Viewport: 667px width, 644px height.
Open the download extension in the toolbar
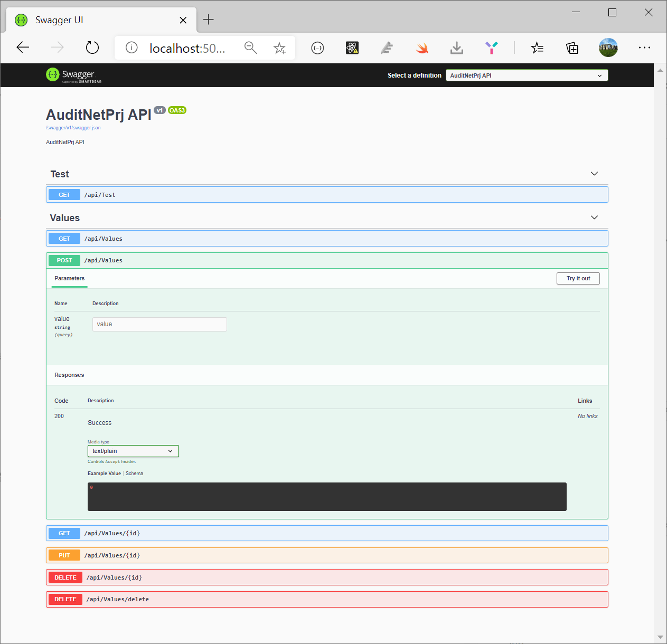coord(456,48)
